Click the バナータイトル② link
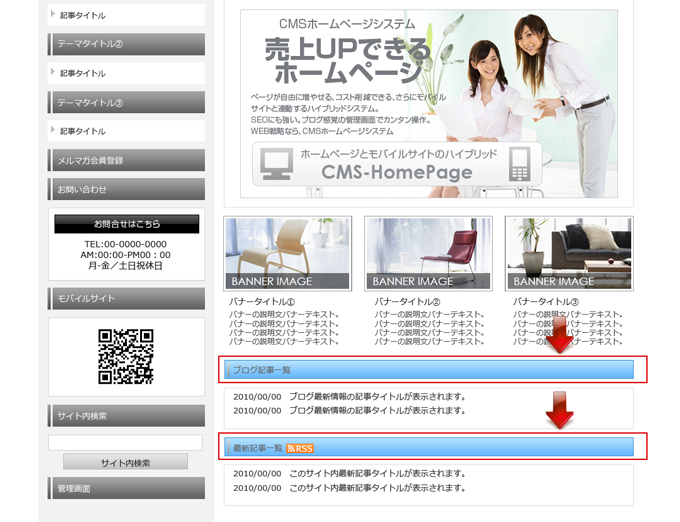The image size is (680, 522). 407,300
